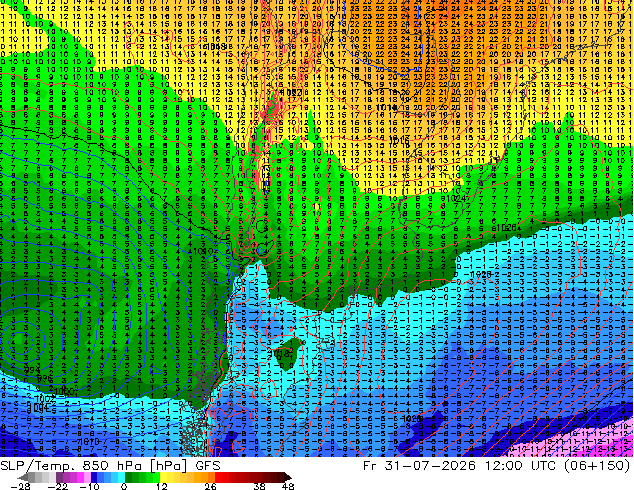
Task: Click the "-22" label under the color scale
Action: 58,486
